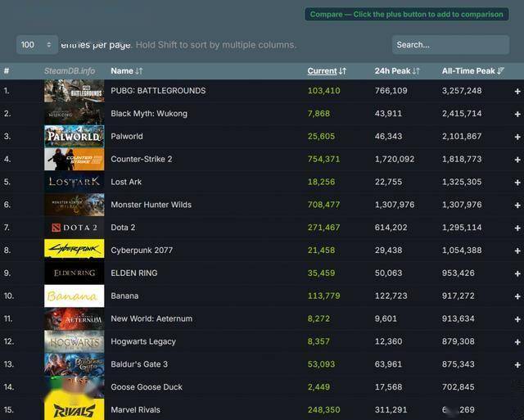
Task: Add Baldur's Gate 3 to comparison
Action: tap(517, 365)
